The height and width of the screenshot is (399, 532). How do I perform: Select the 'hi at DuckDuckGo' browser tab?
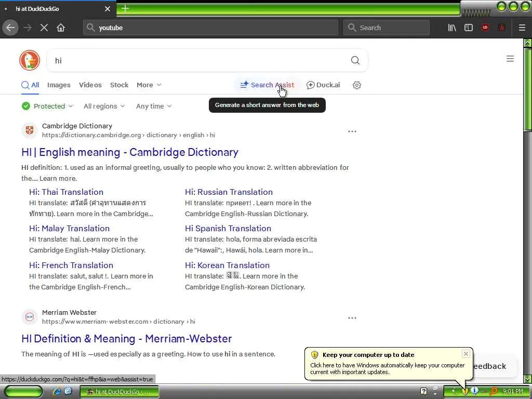point(58,9)
